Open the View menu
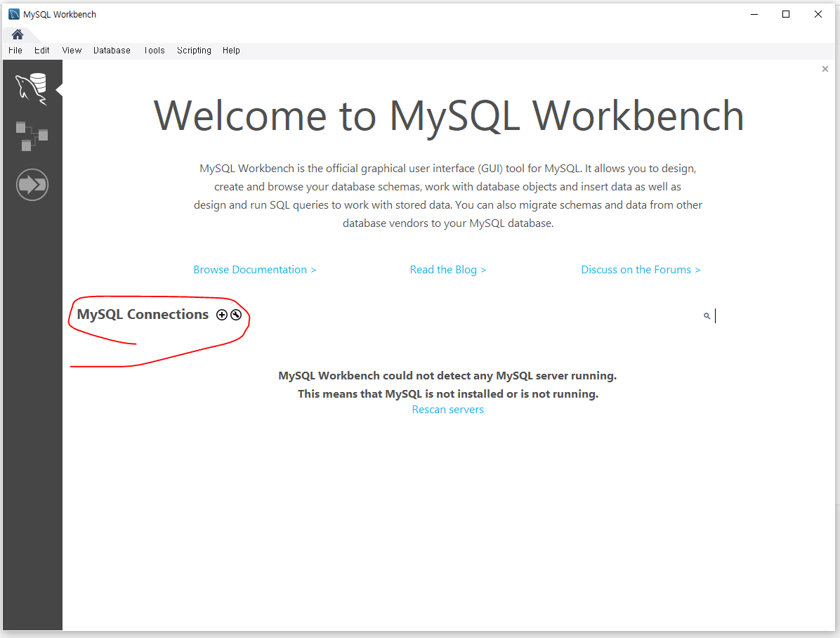Viewport: 840px width, 638px height. click(72, 51)
